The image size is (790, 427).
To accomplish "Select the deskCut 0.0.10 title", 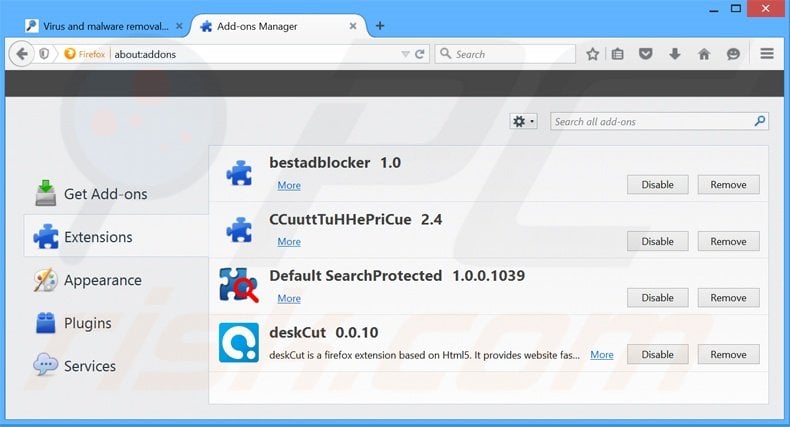I will (x=323, y=332).
